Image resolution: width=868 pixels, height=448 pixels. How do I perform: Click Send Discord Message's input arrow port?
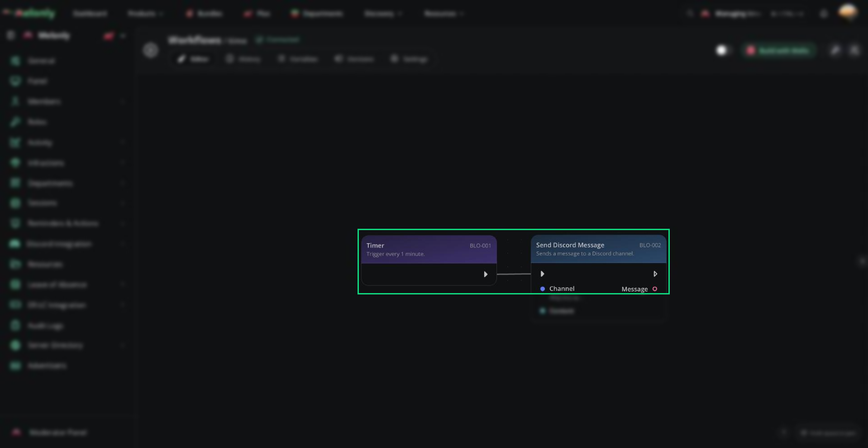click(x=542, y=274)
